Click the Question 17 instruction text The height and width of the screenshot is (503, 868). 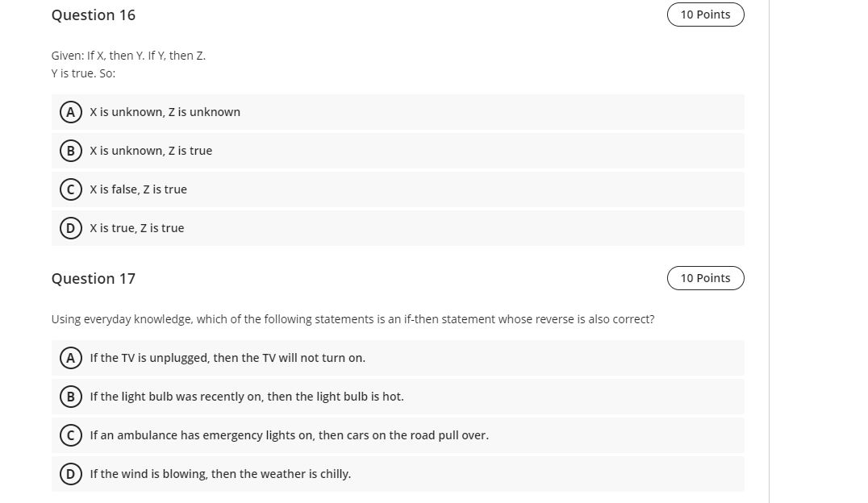353,318
